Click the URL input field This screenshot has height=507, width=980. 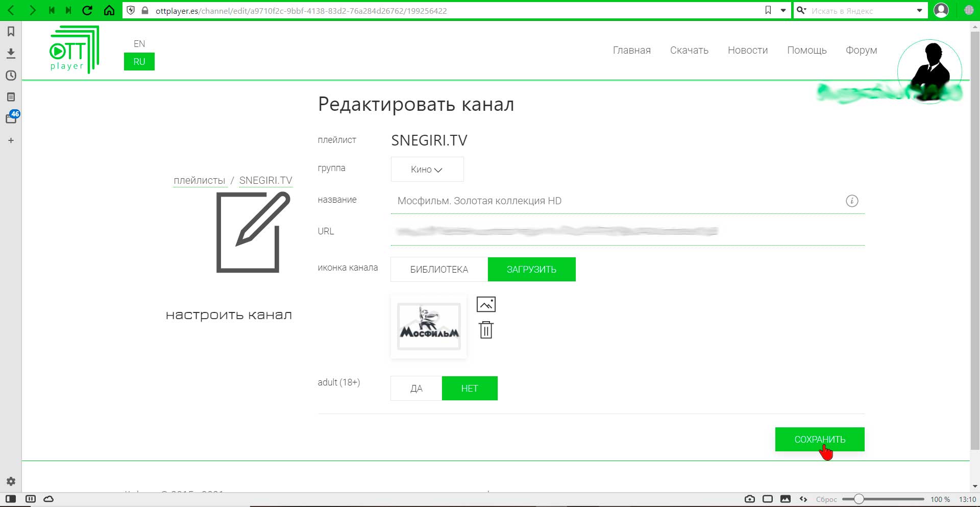(627, 232)
